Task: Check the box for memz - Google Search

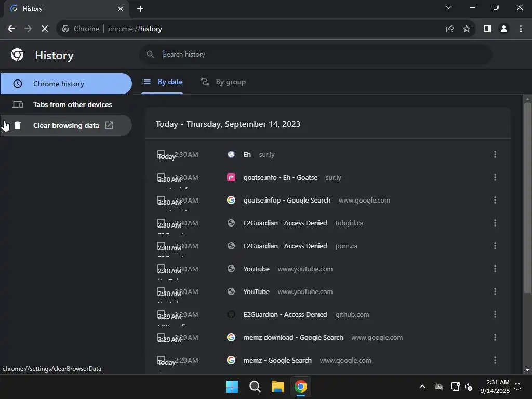Action: click(x=161, y=360)
